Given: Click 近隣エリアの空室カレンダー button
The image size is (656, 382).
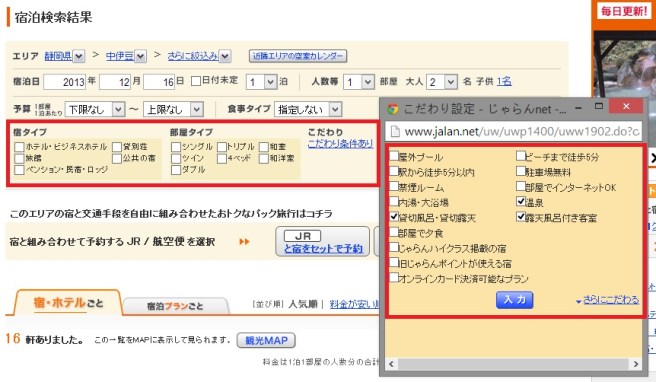Looking at the screenshot, I should point(298,56).
